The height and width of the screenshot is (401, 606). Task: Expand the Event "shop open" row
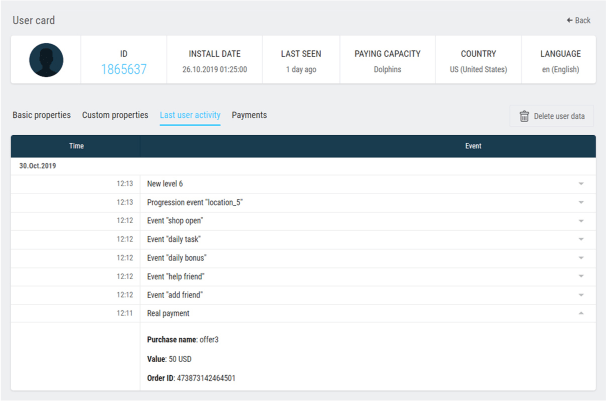pos(580,221)
